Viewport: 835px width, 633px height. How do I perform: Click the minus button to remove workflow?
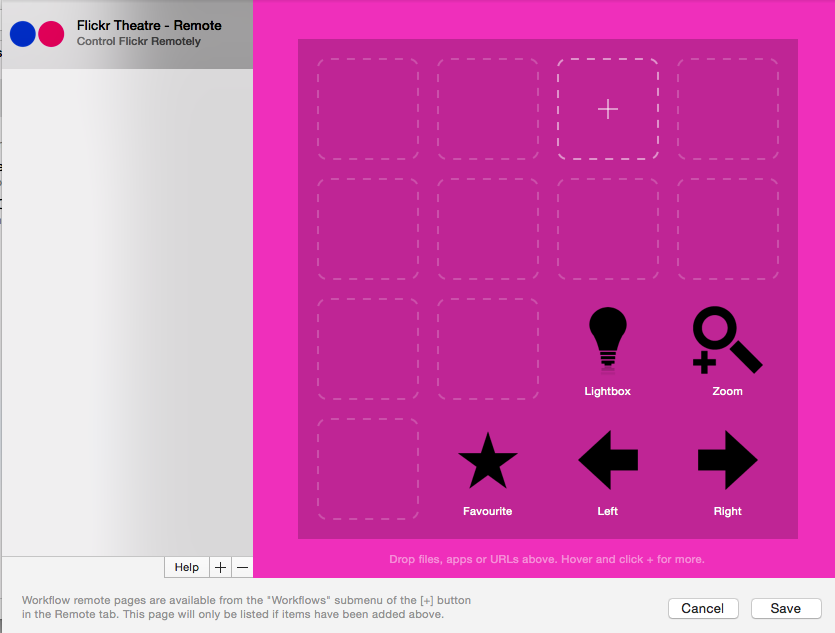242,567
